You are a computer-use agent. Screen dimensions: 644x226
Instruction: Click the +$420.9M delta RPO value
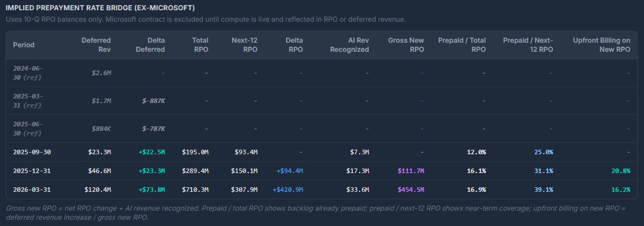(288, 190)
